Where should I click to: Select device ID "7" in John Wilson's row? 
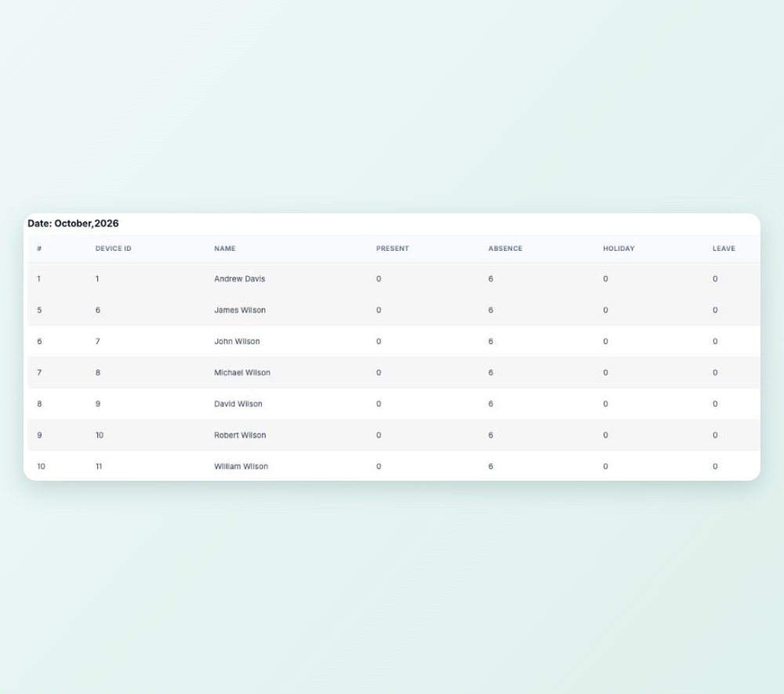coord(97,341)
